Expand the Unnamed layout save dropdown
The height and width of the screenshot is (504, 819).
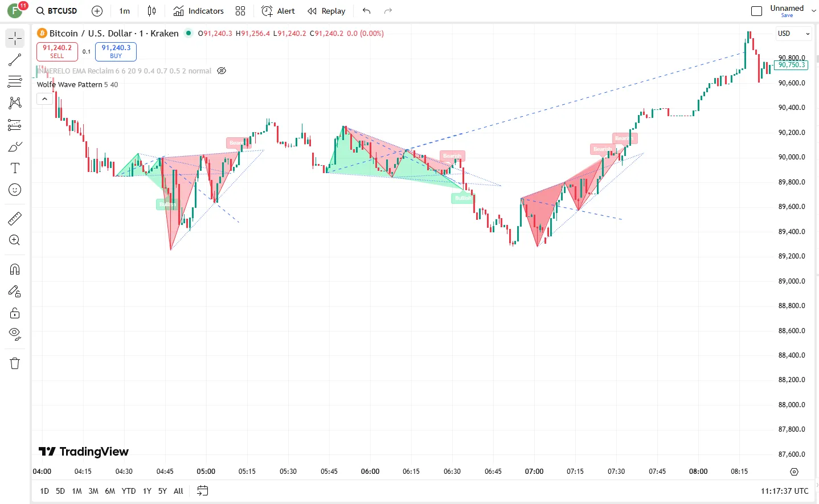[x=813, y=11]
